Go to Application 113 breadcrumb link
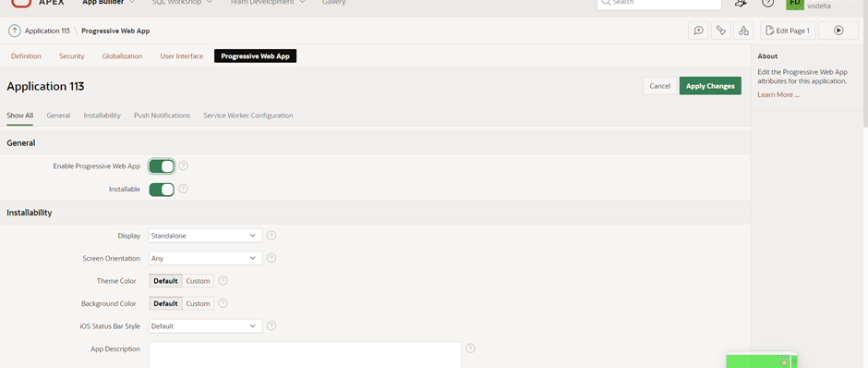The width and height of the screenshot is (868, 368). 47,31
